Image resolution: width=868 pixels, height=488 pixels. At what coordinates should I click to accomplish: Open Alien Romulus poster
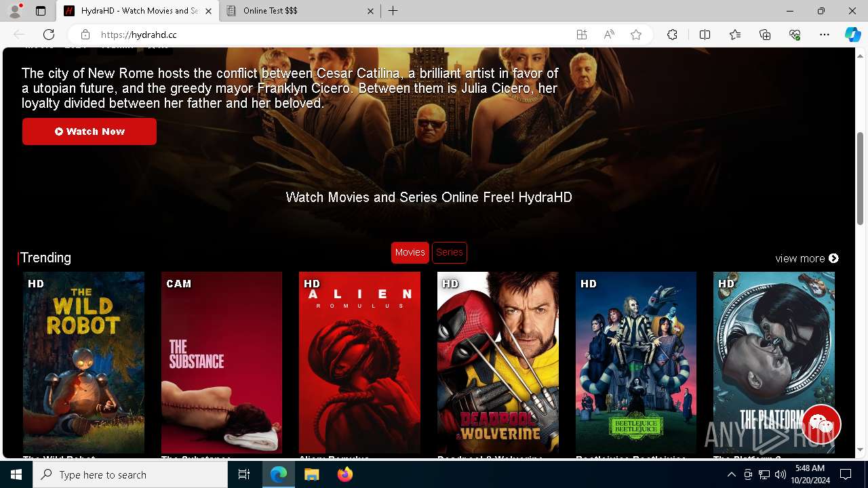[359, 363]
